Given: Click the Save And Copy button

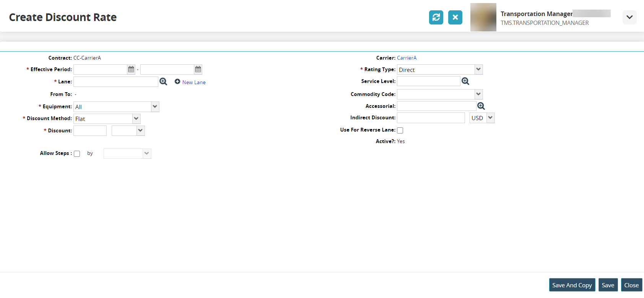Looking at the screenshot, I should 572,285.
